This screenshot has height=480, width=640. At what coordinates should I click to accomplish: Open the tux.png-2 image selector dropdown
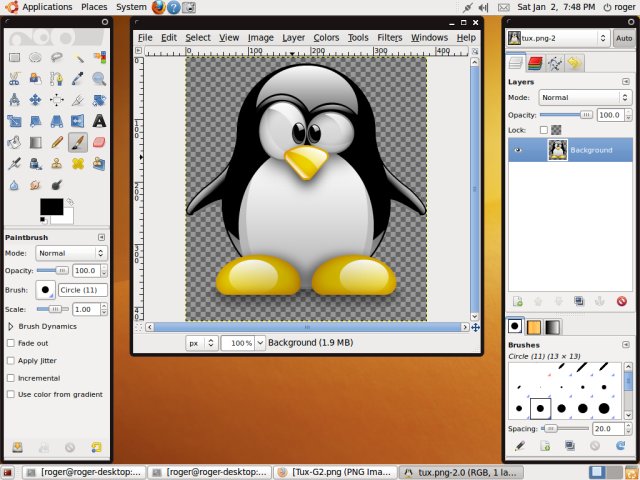pos(558,38)
